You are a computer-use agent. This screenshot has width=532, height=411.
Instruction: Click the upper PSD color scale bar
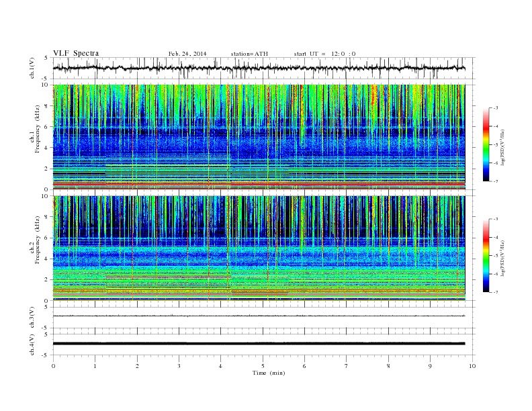click(x=486, y=144)
